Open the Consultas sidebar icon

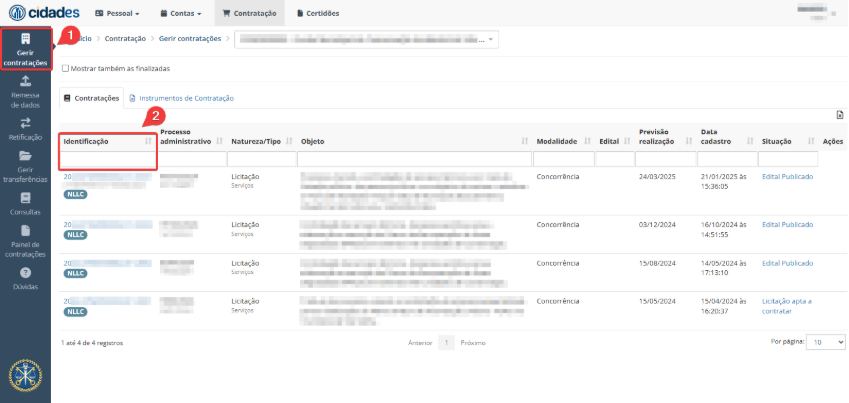[x=25, y=198]
